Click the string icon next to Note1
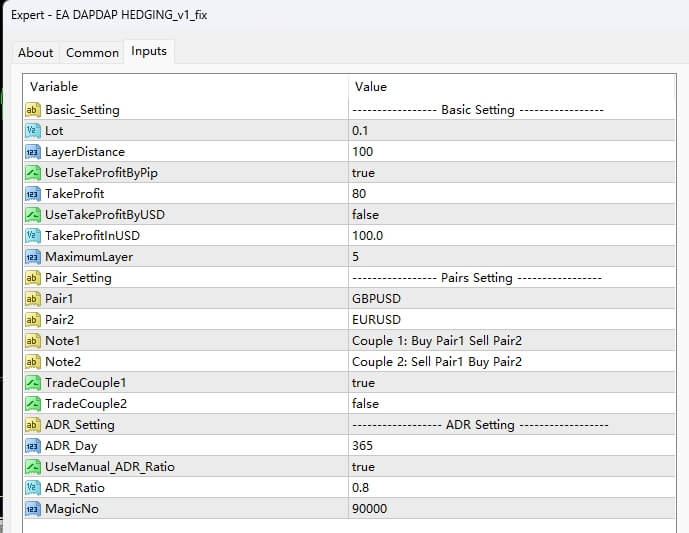 [33, 341]
